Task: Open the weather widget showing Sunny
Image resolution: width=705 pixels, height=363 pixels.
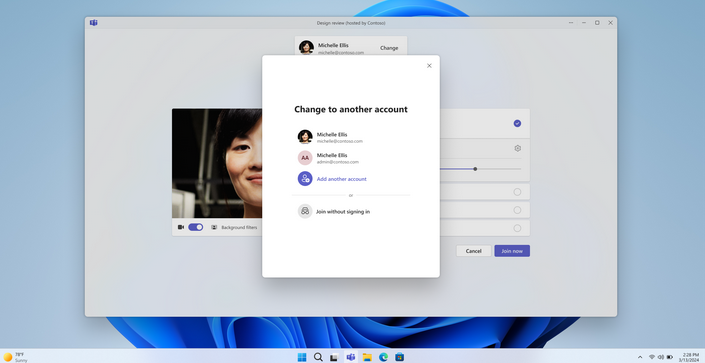Action: pyautogui.click(x=15, y=357)
